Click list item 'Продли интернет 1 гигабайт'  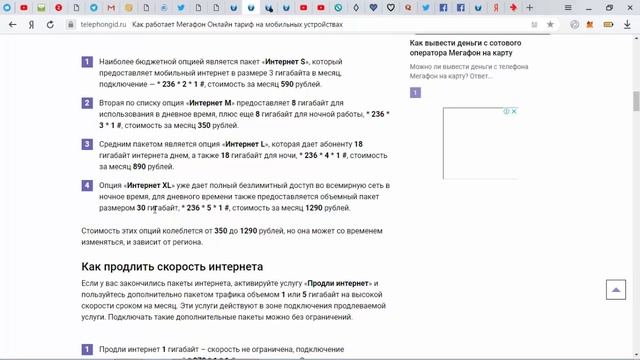click(x=222, y=349)
